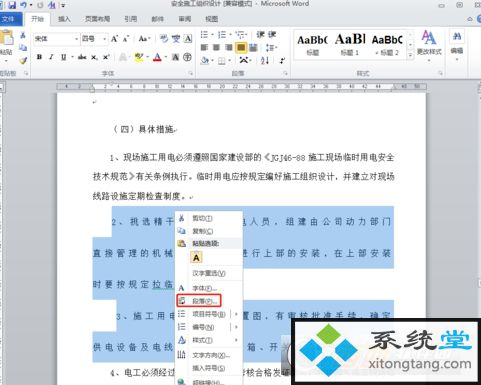
Task: Open the font size dropdown
Action: [105, 39]
